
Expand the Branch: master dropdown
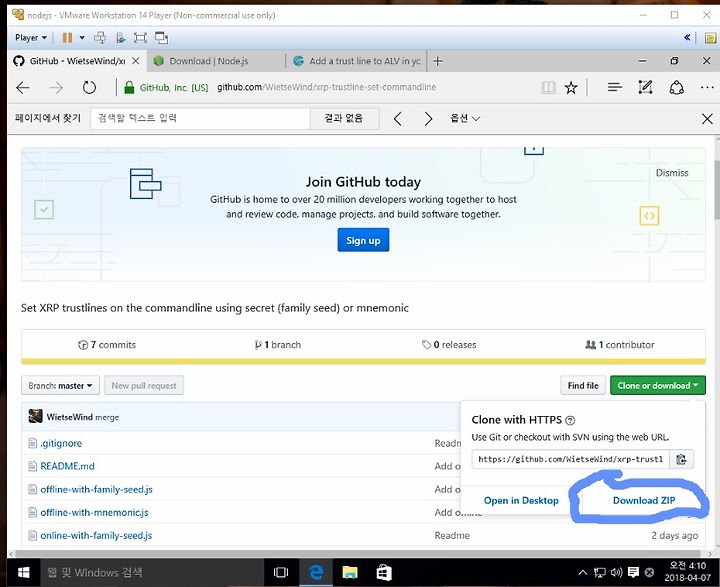pos(60,385)
